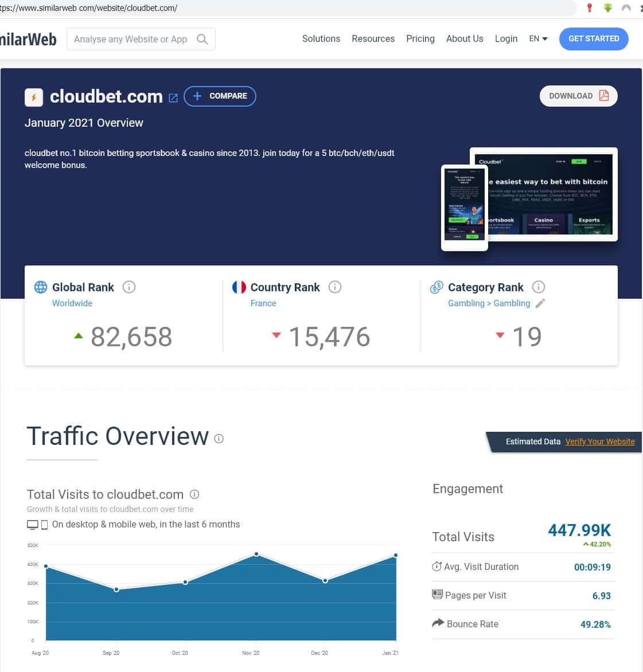Open cloudbet.com external link icon
The image size is (643, 672).
coord(173,98)
